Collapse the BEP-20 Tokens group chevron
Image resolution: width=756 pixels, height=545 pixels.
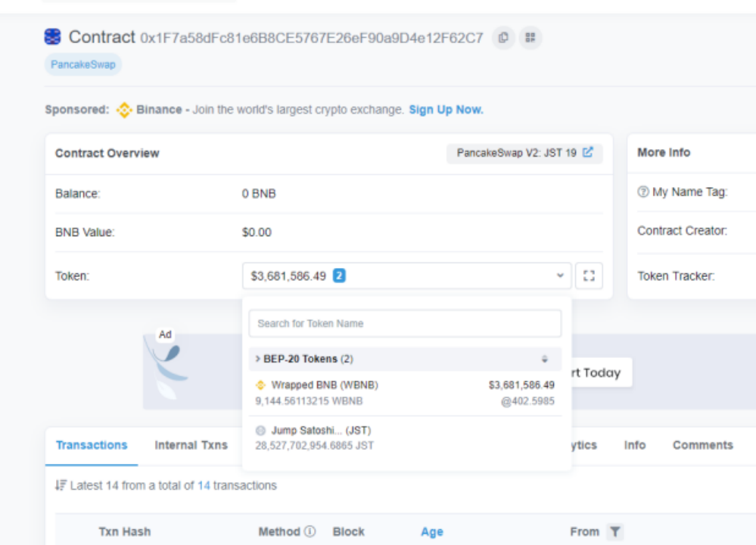[257, 359]
